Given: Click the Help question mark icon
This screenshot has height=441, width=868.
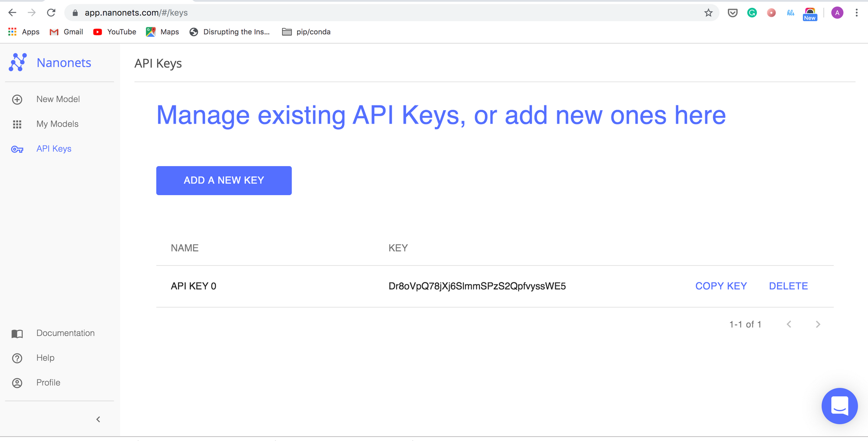Looking at the screenshot, I should [x=17, y=358].
